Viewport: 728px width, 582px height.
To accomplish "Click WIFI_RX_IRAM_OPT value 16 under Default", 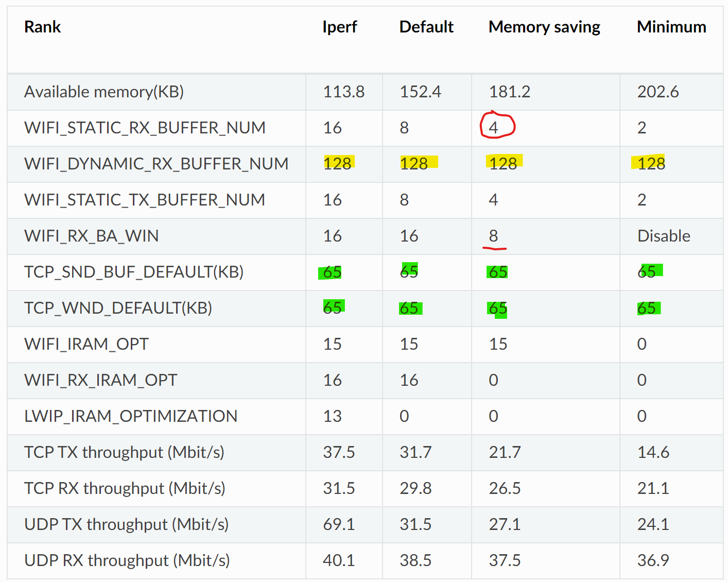I will point(409,380).
